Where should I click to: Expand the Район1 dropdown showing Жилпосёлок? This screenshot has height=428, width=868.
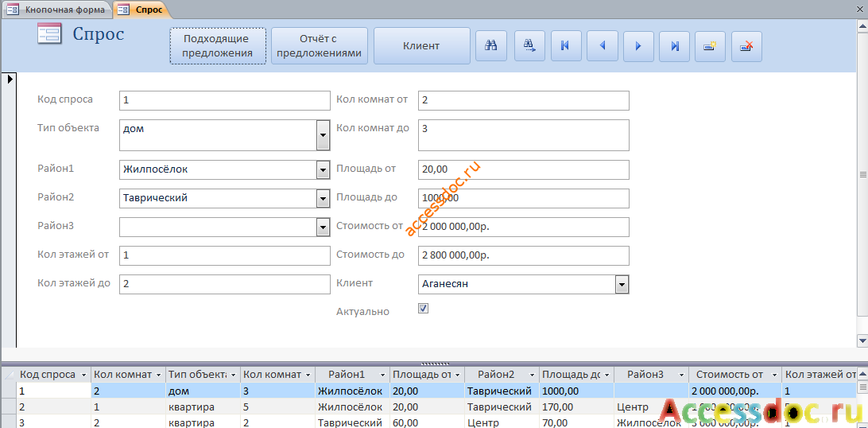pos(324,170)
